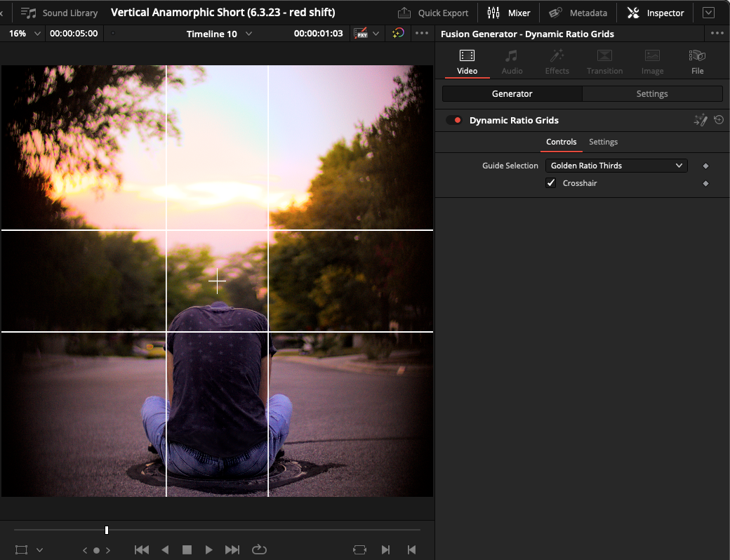Open the Guide Selection Golden Ratio Thirds dropdown
Viewport: 730px width, 560px height.
point(616,166)
